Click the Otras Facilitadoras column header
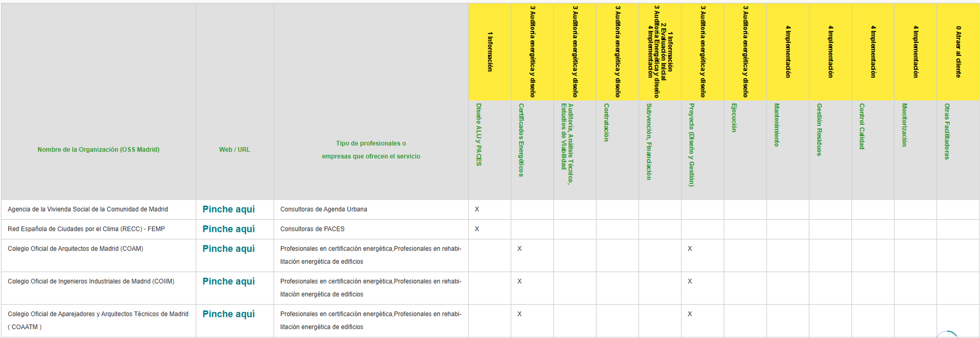This screenshot has width=980, height=338. coord(947,132)
